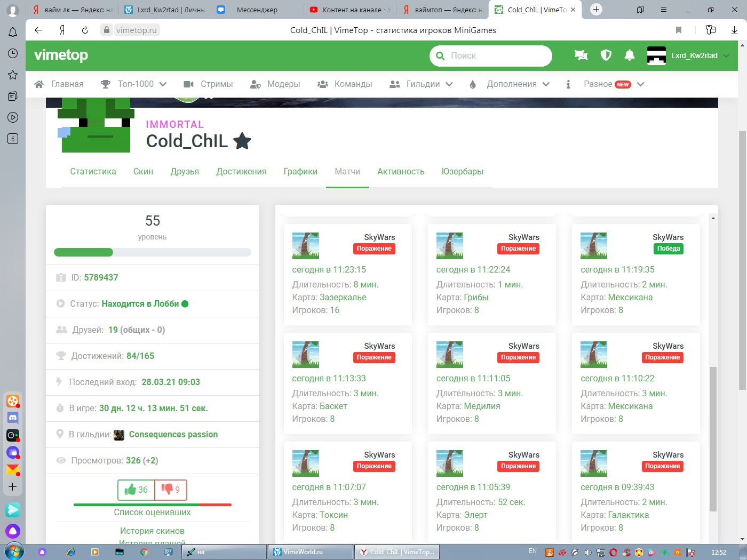Go back with the browser back arrow
Viewport: 747px width, 560px height.
pos(38,30)
